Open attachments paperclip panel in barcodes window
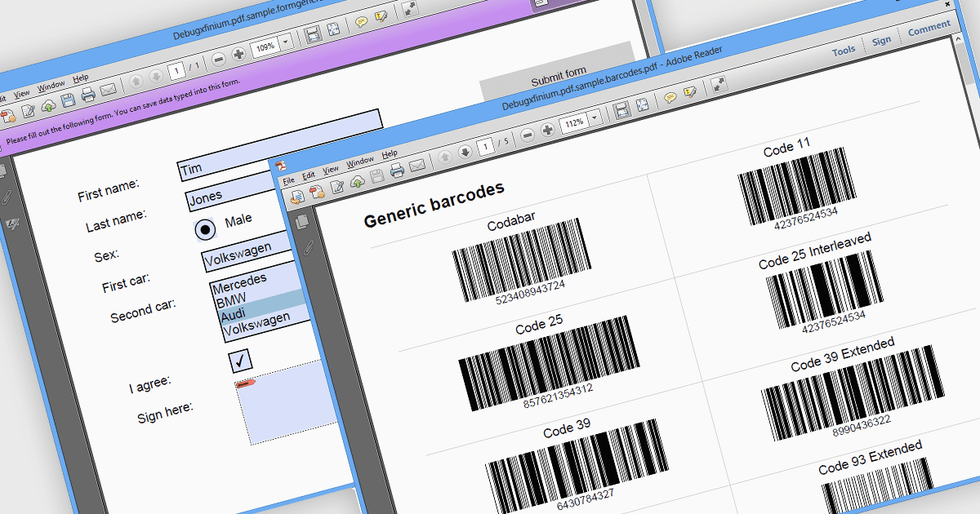The height and width of the screenshot is (514, 980). pos(309,248)
